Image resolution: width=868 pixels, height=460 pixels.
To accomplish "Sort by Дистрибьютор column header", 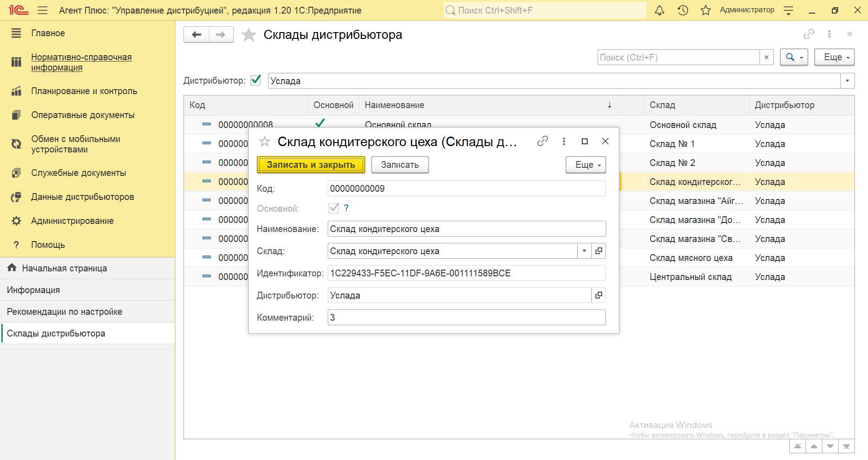I will tap(802, 105).
